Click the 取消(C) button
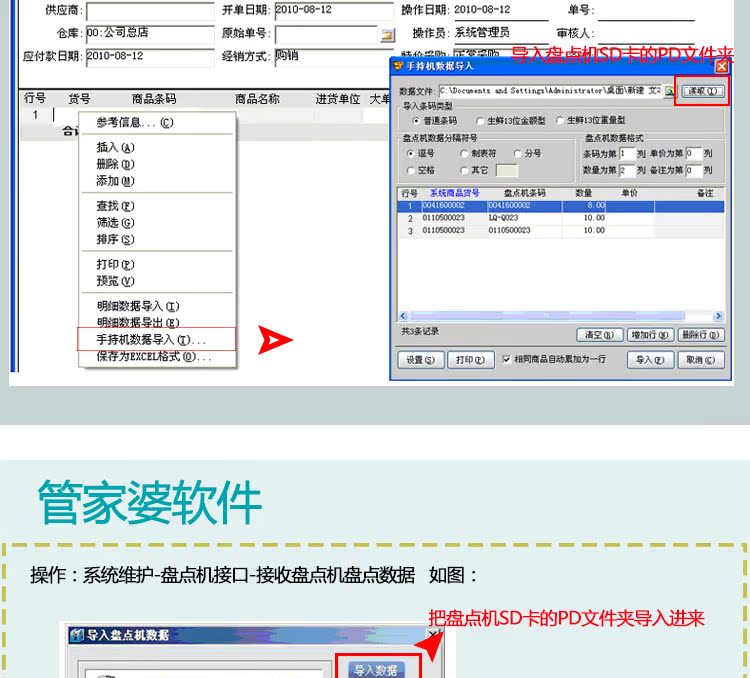The height and width of the screenshot is (678, 750). (701, 360)
